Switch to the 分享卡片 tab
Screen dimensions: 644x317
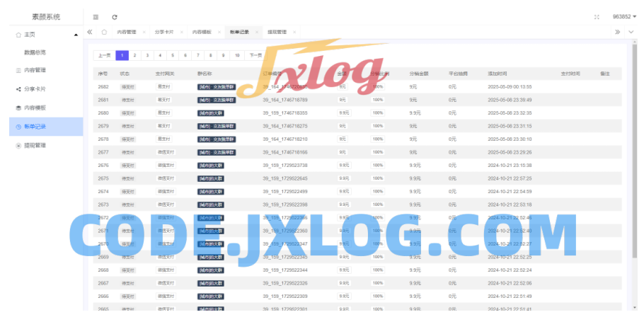point(163,33)
